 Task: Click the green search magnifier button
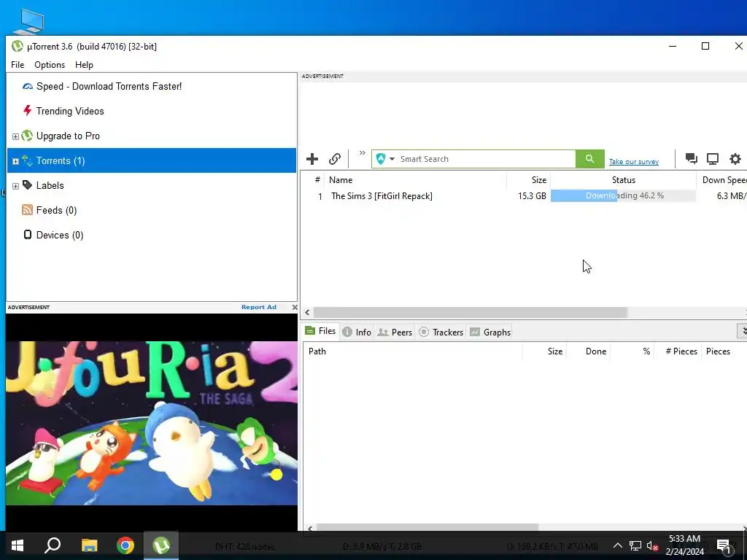pos(589,159)
